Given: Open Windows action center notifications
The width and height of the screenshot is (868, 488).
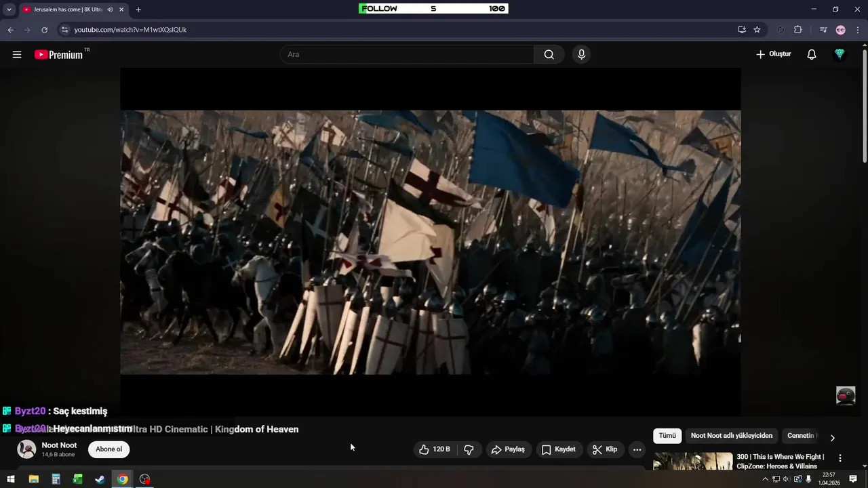Looking at the screenshot, I should (853, 479).
